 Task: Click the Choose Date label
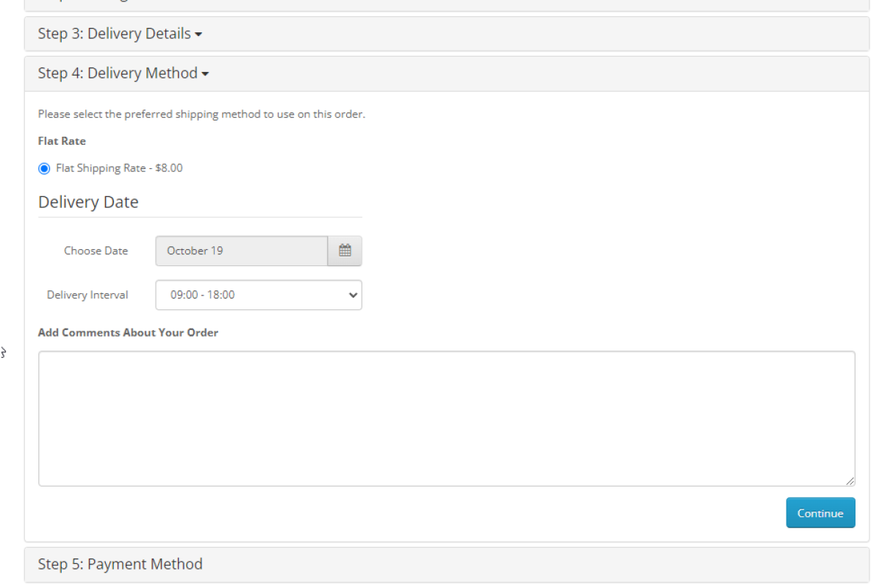pyautogui.click(x=96, y=251)
